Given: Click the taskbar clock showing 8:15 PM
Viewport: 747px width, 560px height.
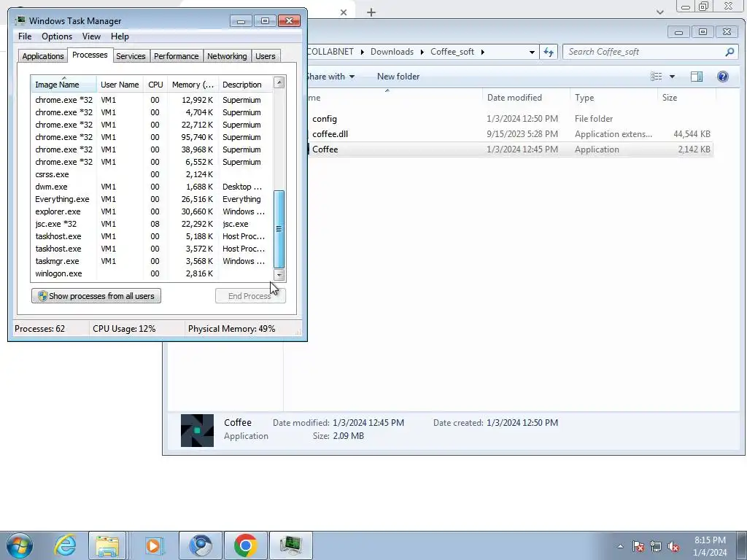Looking at the screenshot, I should point(709,546).
